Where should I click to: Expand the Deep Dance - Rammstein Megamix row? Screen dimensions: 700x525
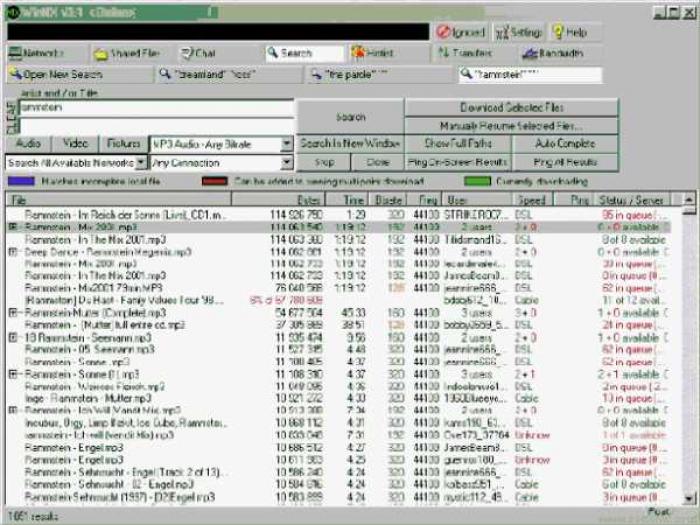(x=12, y=252)
